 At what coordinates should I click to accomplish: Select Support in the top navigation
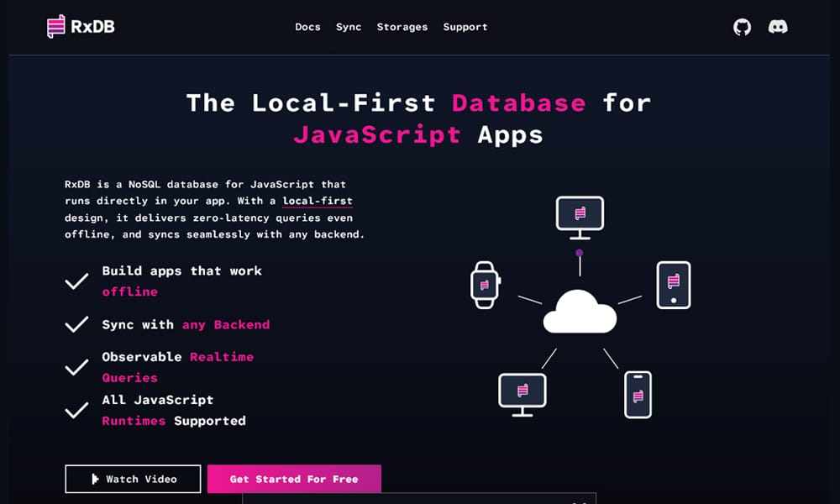point(465,27)
